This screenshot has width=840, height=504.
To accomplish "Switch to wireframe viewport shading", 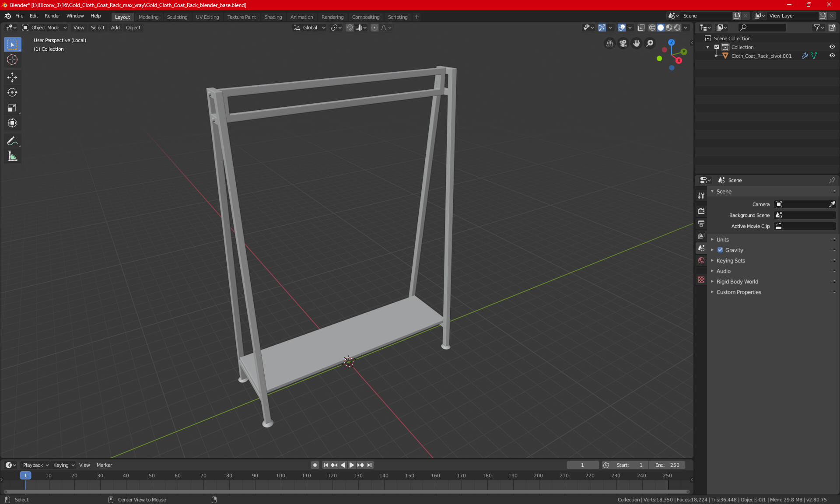I will pos(652,28).
